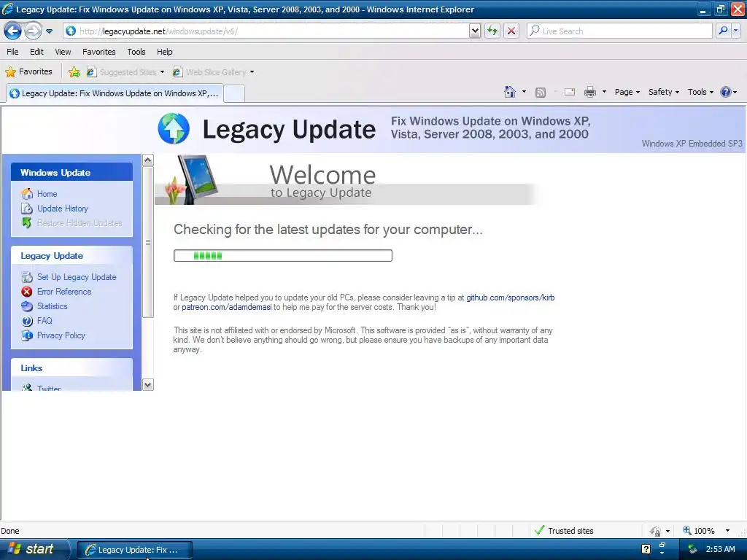Click the Update History icon
The image size is (747, 560).
point(27,208)
